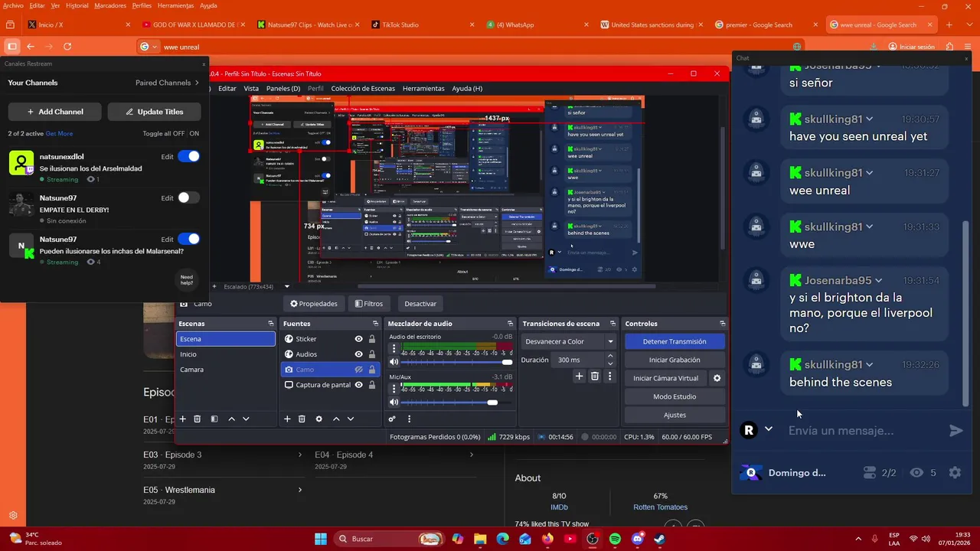980x551 pixels.
Task: Click Detener Transmisión button
Action: (x=675, y=341)
